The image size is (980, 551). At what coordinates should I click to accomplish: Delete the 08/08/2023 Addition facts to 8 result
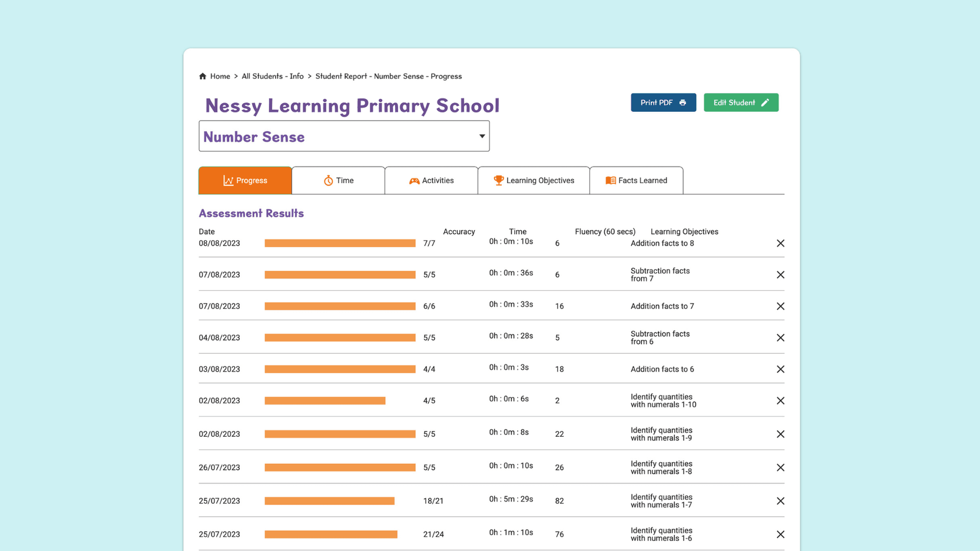tap(780, 243)
